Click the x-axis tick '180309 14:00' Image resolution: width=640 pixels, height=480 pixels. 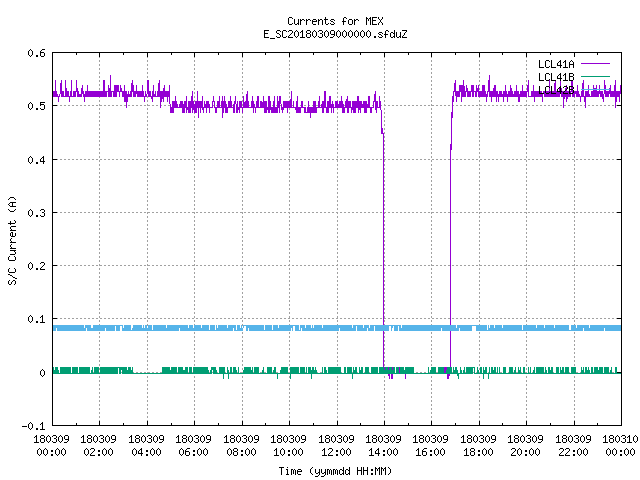383,446
